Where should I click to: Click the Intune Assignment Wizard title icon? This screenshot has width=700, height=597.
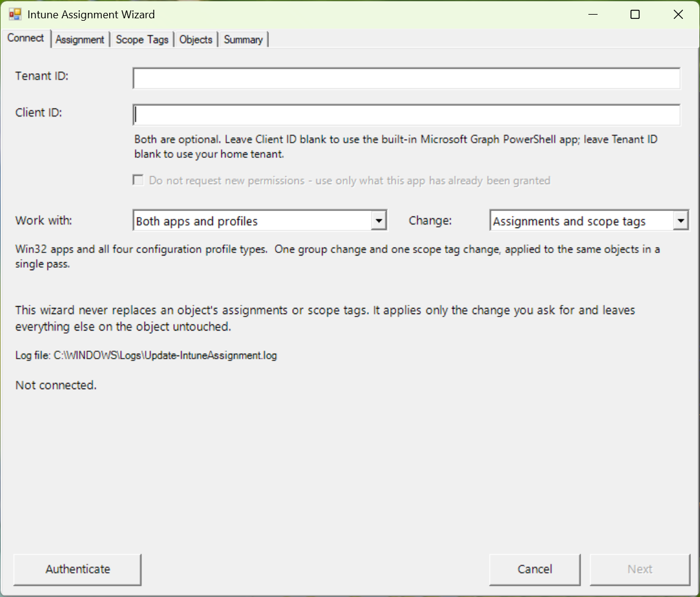tap(15, 14)
